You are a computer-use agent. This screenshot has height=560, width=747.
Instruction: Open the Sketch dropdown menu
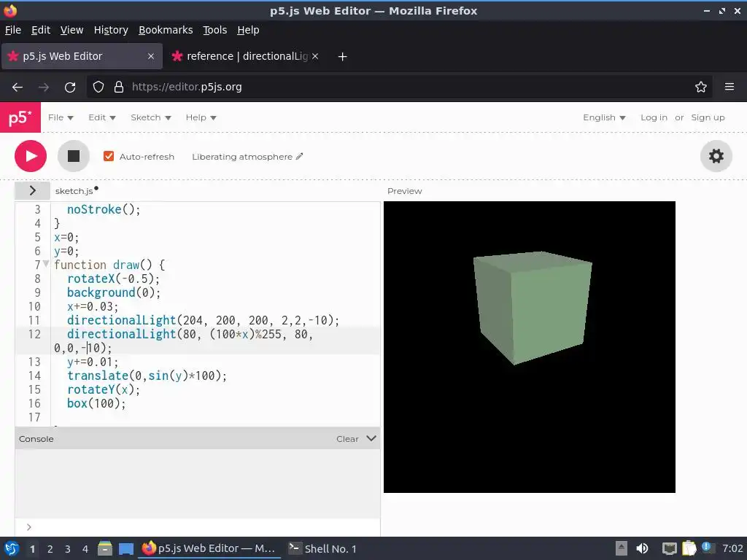click(150, 117)
